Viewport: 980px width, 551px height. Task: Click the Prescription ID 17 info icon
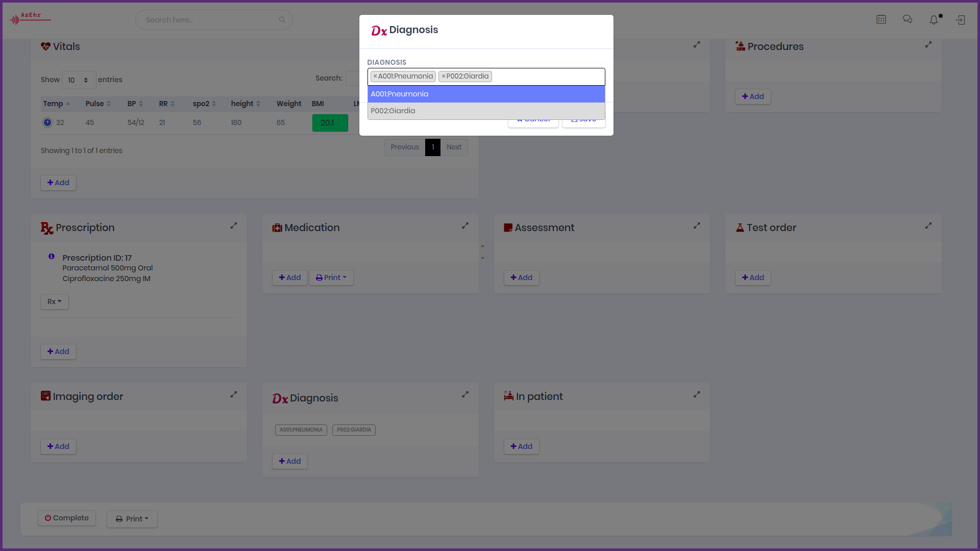(x=52, y=257)
